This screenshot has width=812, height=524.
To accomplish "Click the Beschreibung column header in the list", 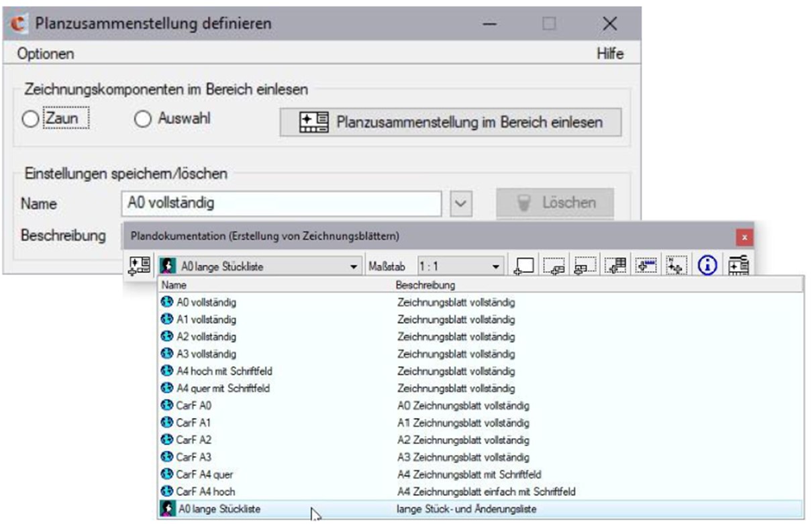I will tap(598, 285).
